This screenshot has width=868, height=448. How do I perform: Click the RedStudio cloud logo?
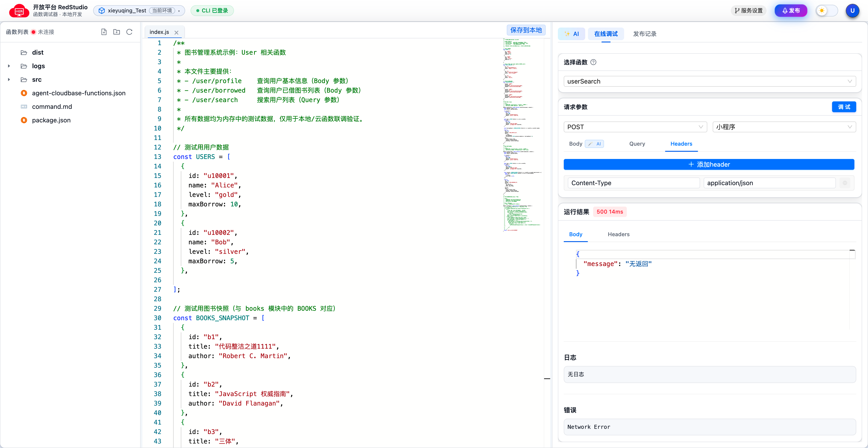point(19,11)
